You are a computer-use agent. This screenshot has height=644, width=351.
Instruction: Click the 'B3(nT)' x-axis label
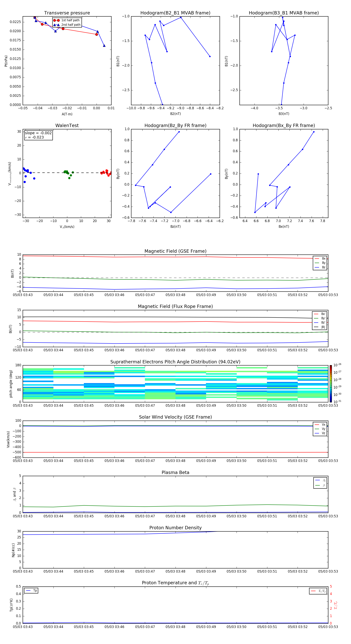(284, 114)
